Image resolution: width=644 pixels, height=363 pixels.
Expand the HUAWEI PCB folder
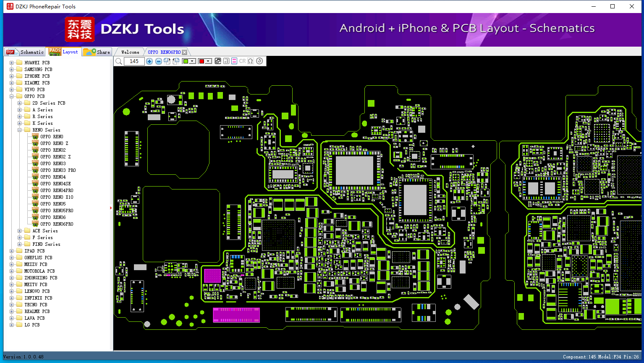click(12, 63)
